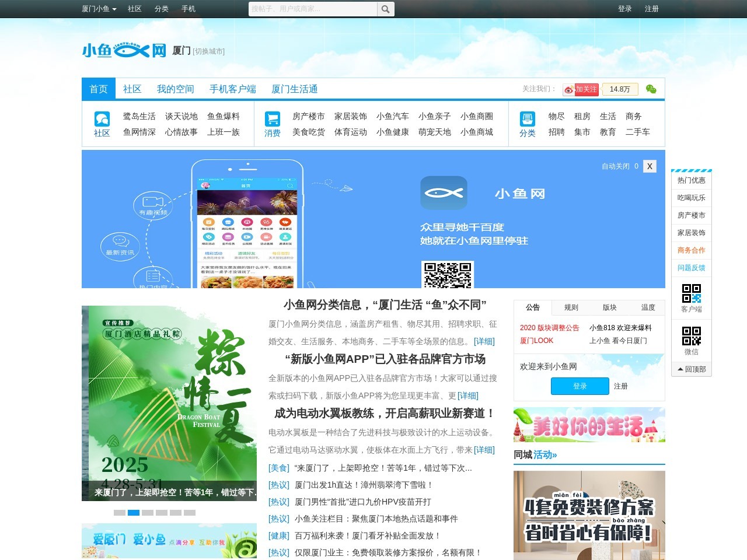
Task: Open 鹭岛生活 forum link
Action: click(139, 116)
